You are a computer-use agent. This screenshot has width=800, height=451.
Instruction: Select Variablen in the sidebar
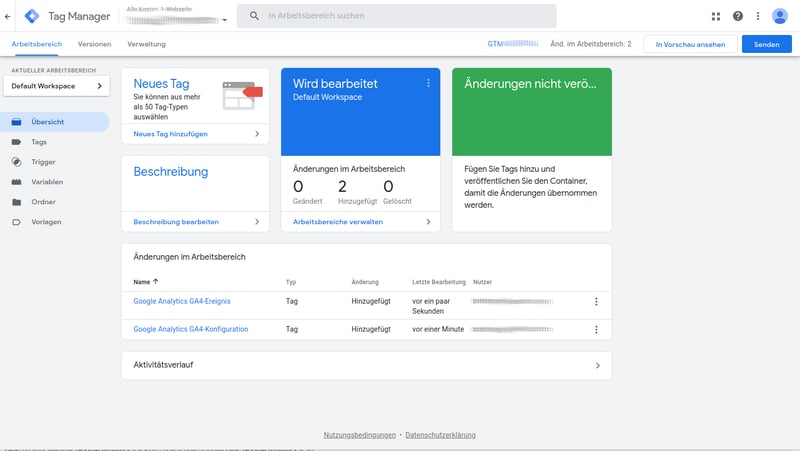46,182
